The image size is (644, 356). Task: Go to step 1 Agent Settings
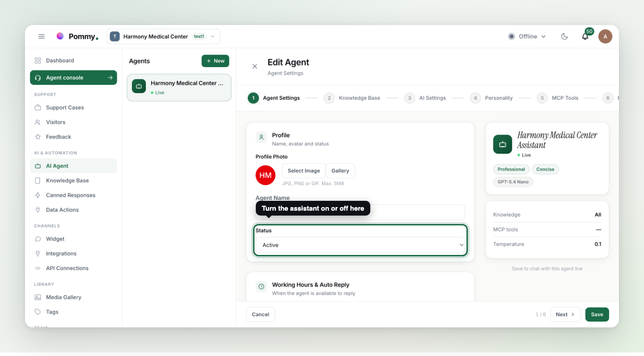coord(274,98)
